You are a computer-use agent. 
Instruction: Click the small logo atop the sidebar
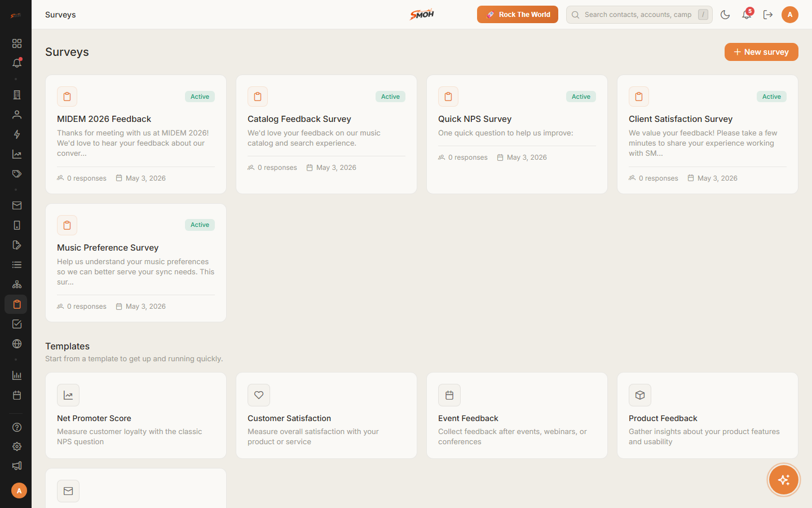(16, 15)
